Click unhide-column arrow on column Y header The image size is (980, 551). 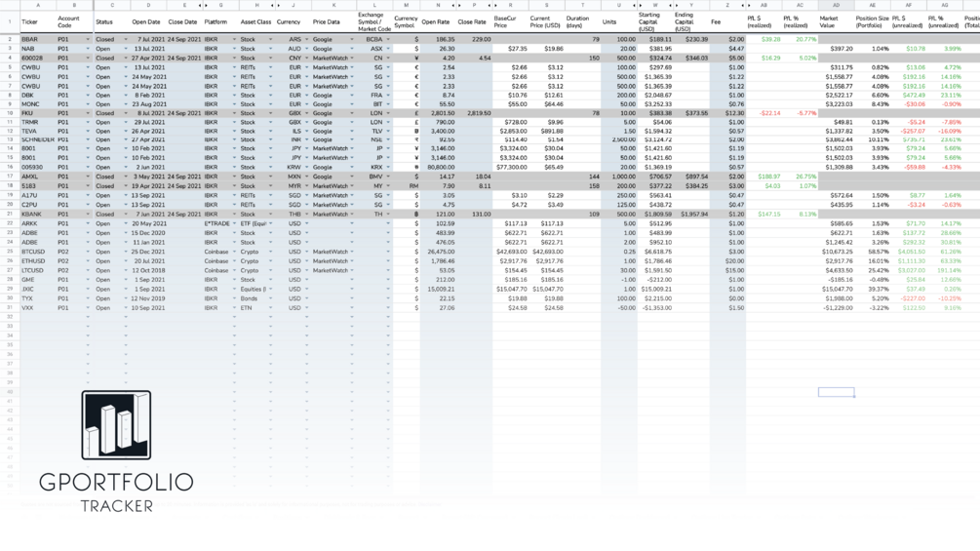pyautogui.click(x=677, y=5)
